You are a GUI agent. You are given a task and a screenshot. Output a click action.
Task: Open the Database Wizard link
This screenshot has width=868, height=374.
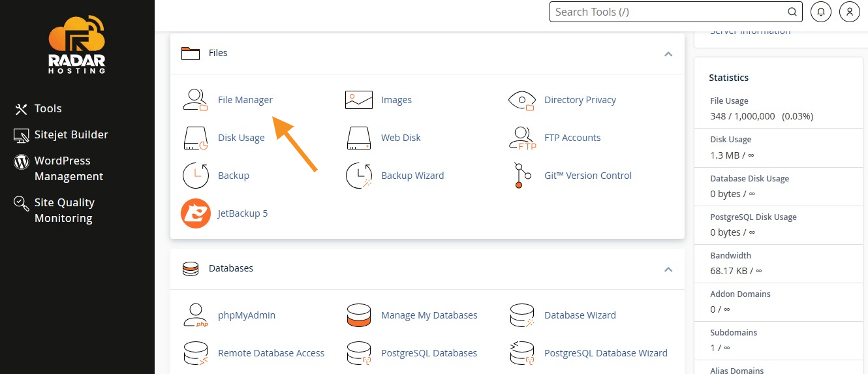pos(580,315)
